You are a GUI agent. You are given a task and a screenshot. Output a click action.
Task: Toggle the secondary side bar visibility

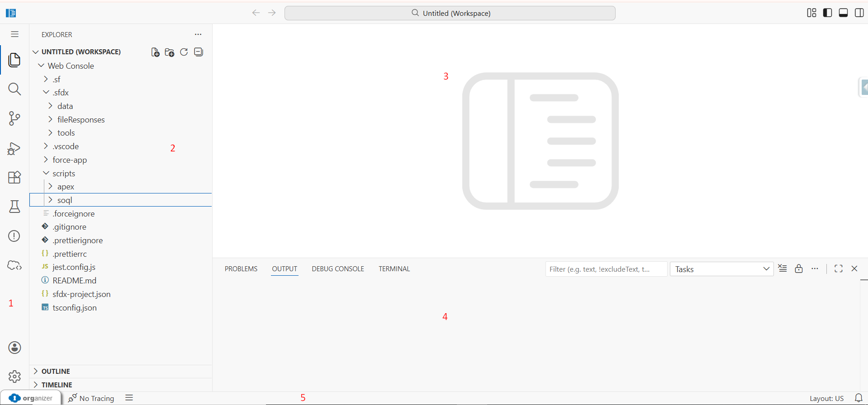(859, 13)
